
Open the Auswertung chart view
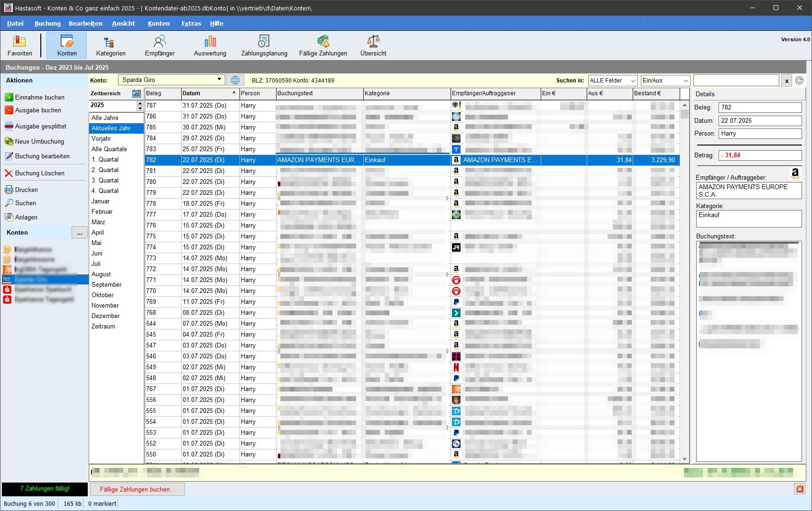pos(210,46)
